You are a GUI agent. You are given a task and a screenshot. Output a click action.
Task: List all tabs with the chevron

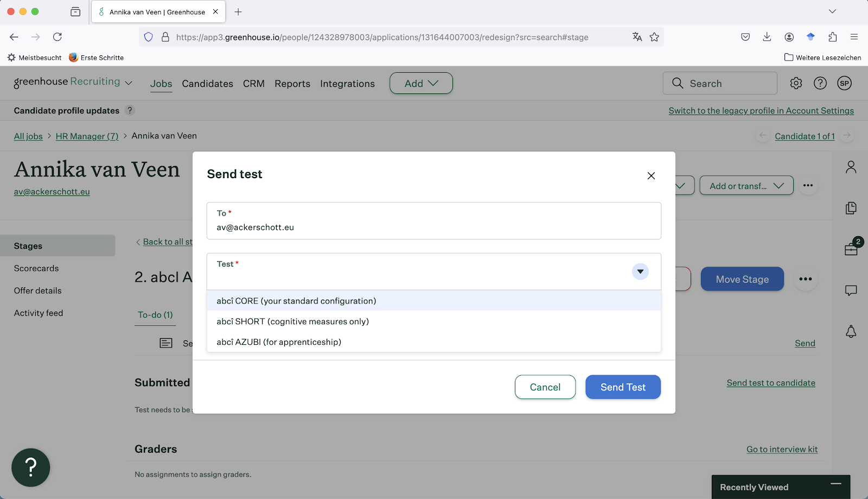(832, 11)
